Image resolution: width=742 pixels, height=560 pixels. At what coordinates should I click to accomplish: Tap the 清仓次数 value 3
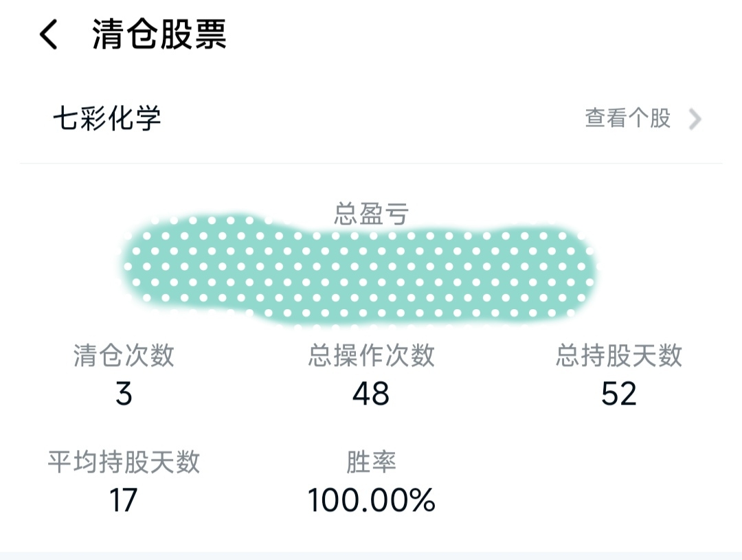coord(124,393)
